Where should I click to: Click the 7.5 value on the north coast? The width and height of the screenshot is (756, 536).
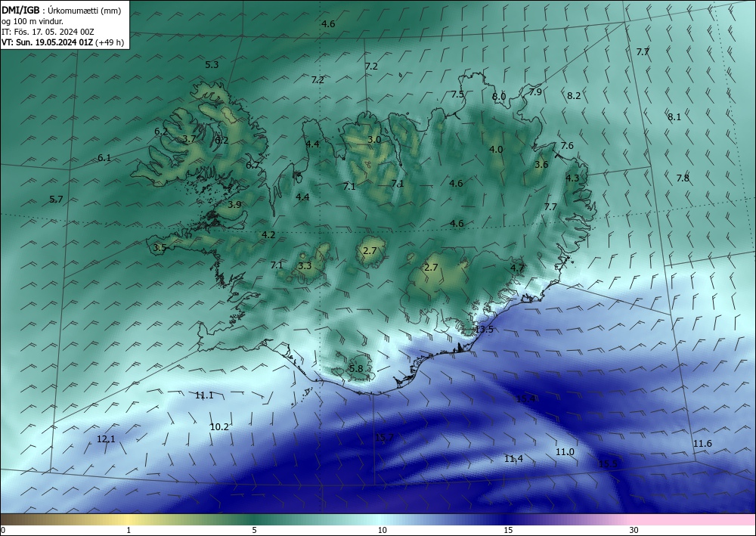(x=457, y=94)
